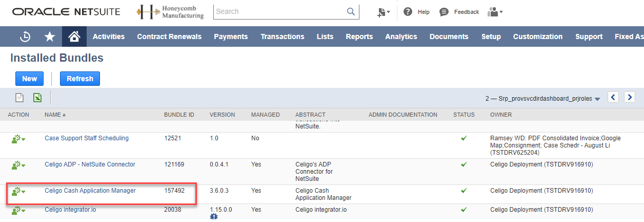Go to the next page arrow
The width and height of the screenshot is (644, 222).
click(630, 97)
